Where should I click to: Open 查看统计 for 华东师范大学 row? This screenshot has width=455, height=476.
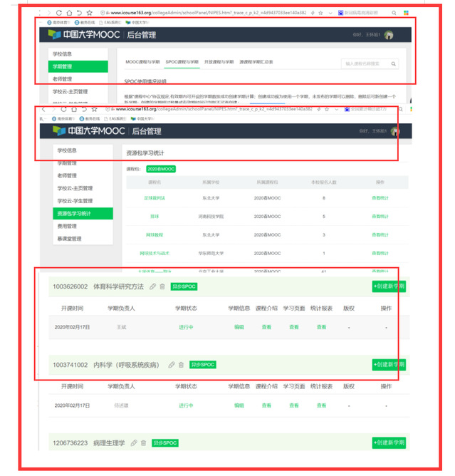(x=380, y=253)
